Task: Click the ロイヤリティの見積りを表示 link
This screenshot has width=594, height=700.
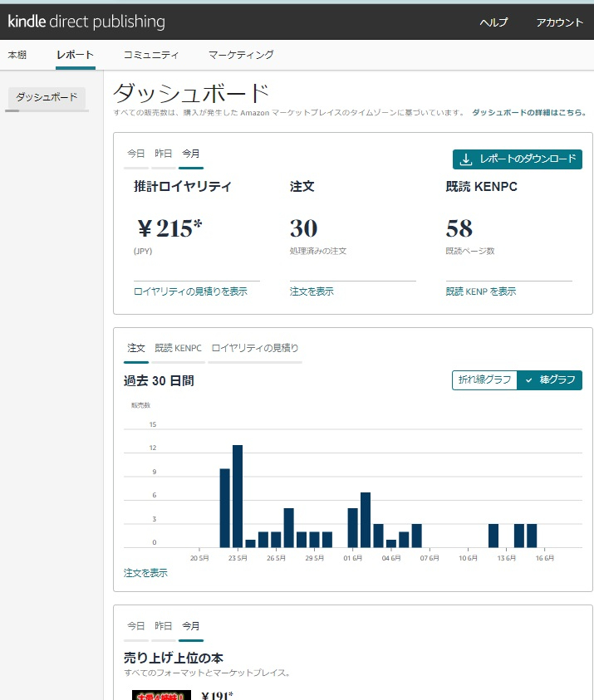Action: coord(190,291)
